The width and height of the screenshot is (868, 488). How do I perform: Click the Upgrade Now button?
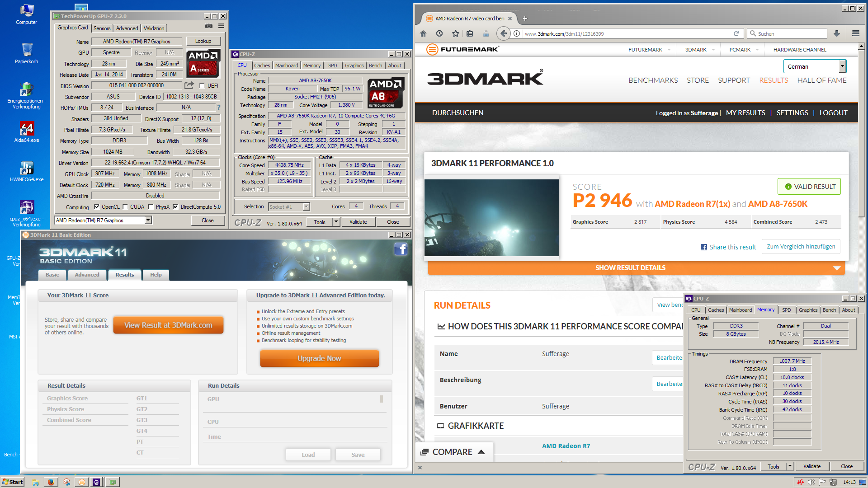tap(320, 358)
